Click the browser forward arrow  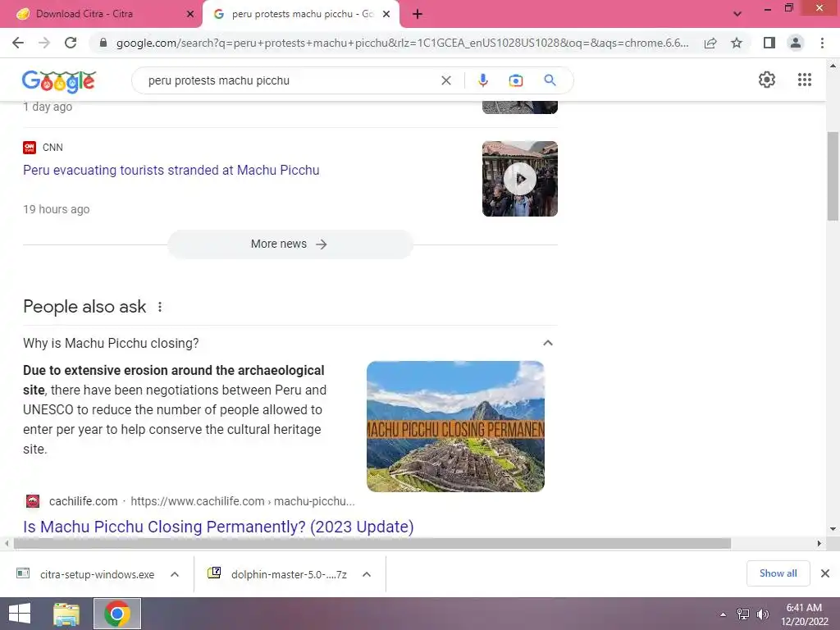coord(44,43)
